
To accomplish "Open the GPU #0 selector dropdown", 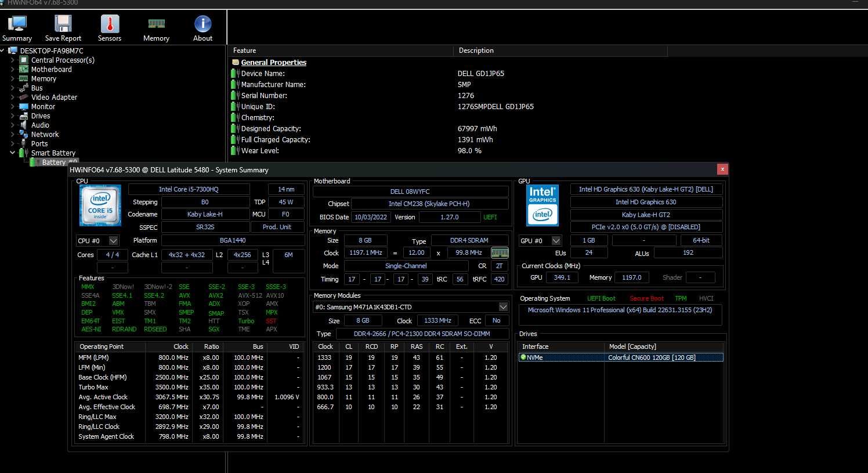I will 556,240.
